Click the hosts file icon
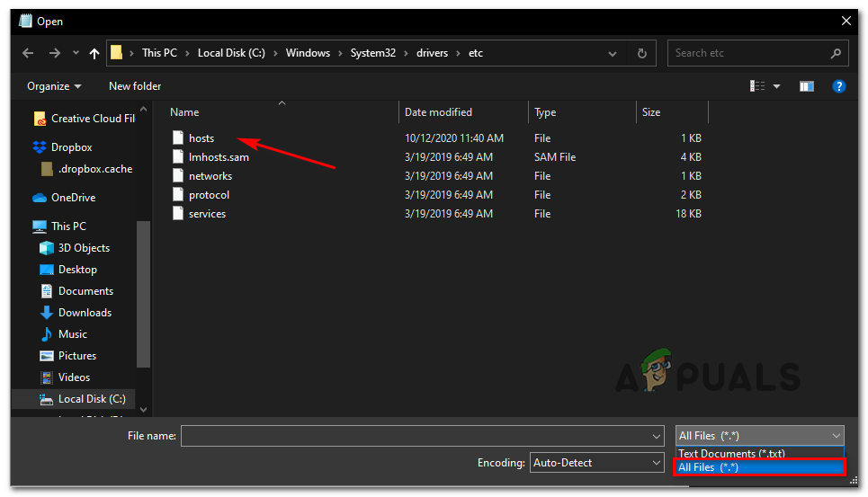 click(178, 138)
